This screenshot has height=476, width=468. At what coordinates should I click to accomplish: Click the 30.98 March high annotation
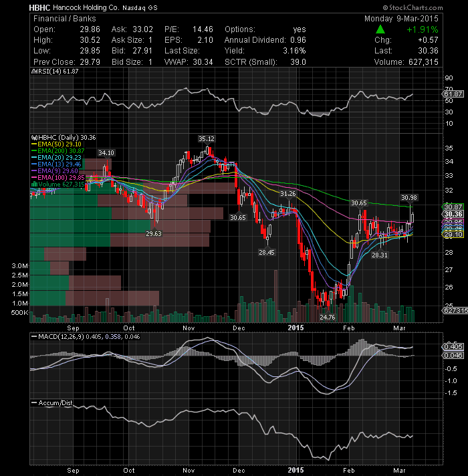coord(409,198)
